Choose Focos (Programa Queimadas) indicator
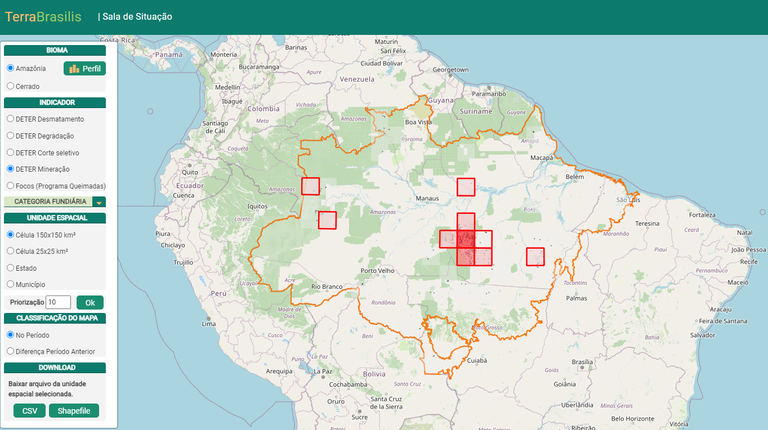 (x=10, y=185)
